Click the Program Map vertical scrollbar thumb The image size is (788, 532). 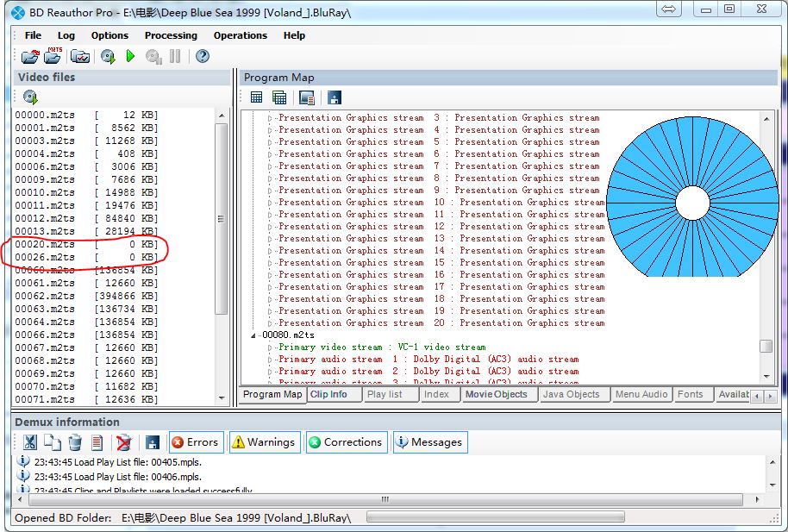click(x=766, y=347)
